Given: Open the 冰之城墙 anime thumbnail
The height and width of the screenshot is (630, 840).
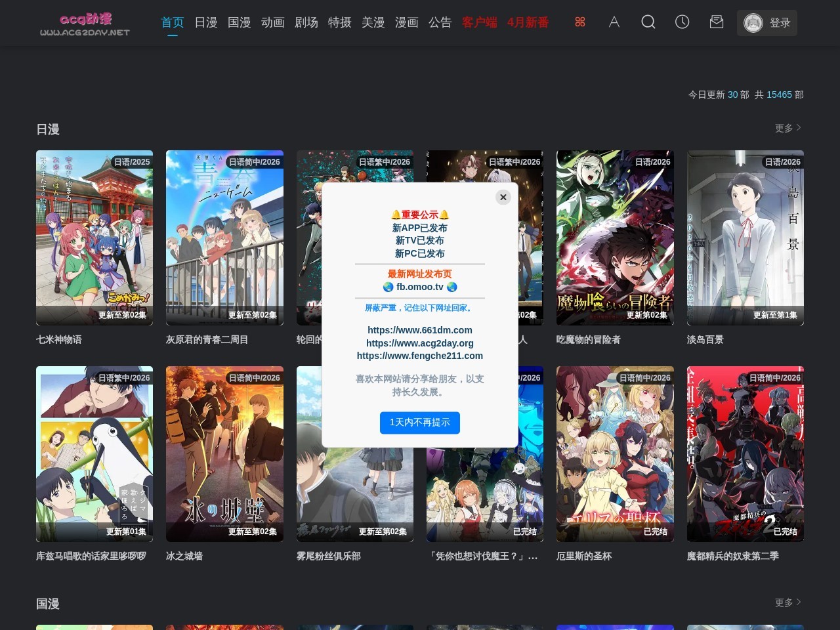Looking at the screenshot, I should pyautogui.click(x=224, y=454).
